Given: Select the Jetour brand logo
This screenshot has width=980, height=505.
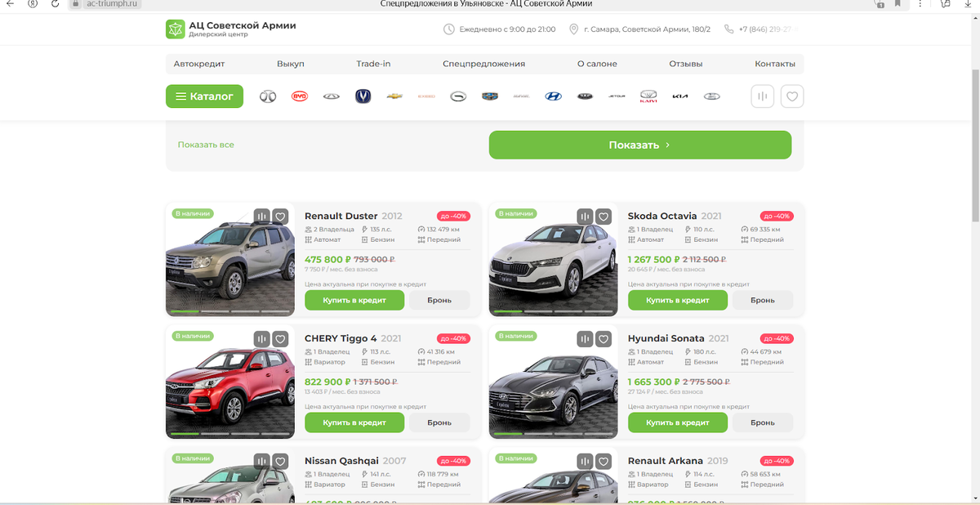Looking at the screenshot, I should [x=617, y=96].
